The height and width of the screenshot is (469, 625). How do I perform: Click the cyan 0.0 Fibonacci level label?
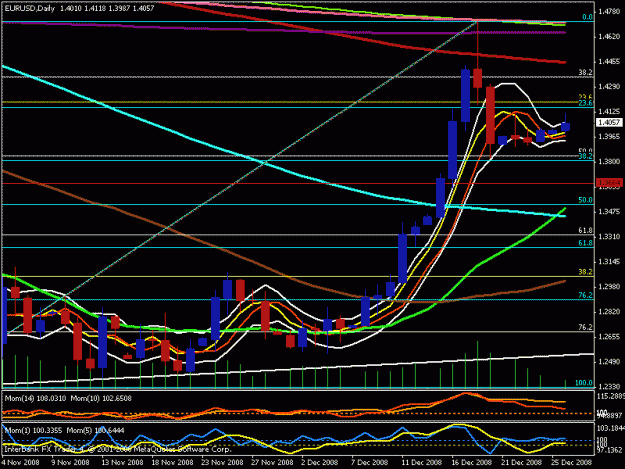pyautogui.click(x=587, y=17)
